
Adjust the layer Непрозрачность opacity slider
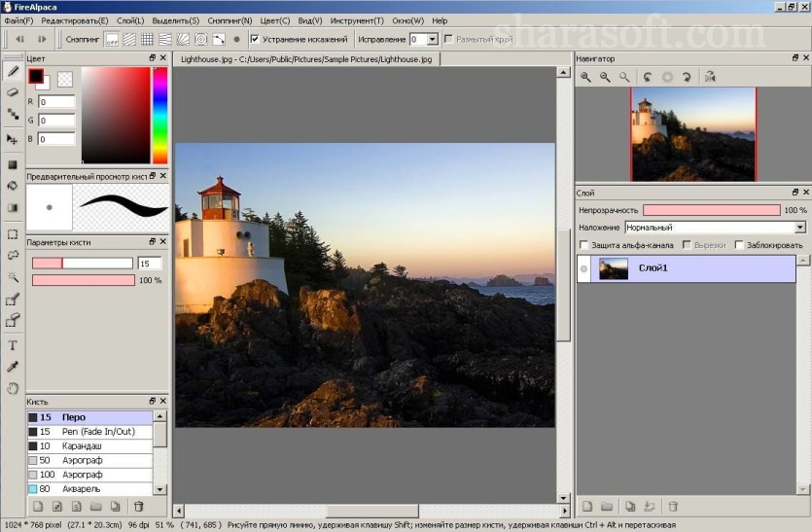[712, 210]
